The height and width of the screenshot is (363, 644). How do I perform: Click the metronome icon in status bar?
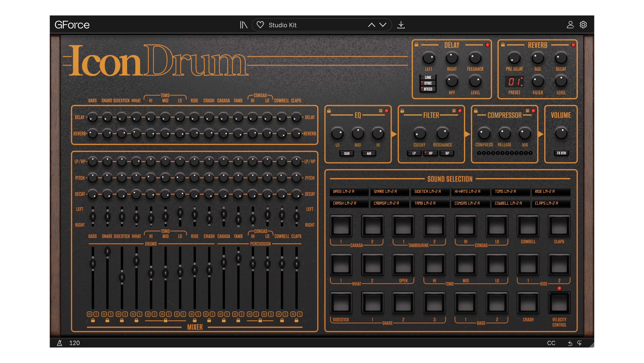60,343
